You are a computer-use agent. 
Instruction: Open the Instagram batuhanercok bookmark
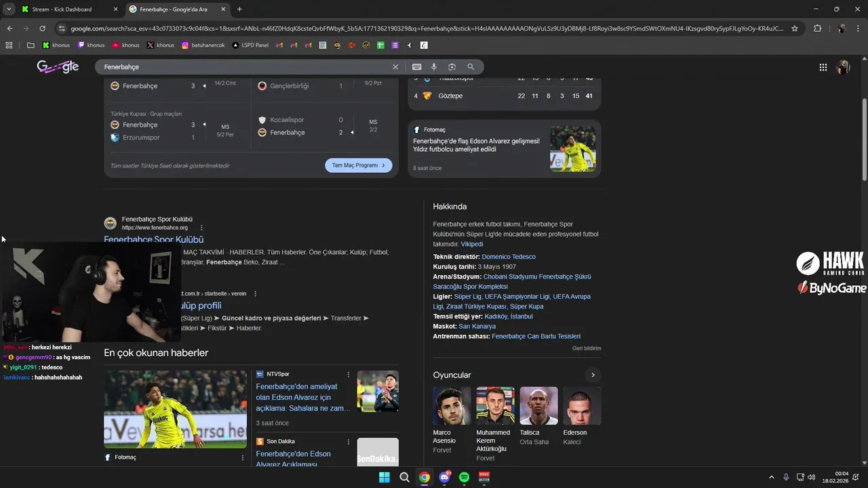203,45
